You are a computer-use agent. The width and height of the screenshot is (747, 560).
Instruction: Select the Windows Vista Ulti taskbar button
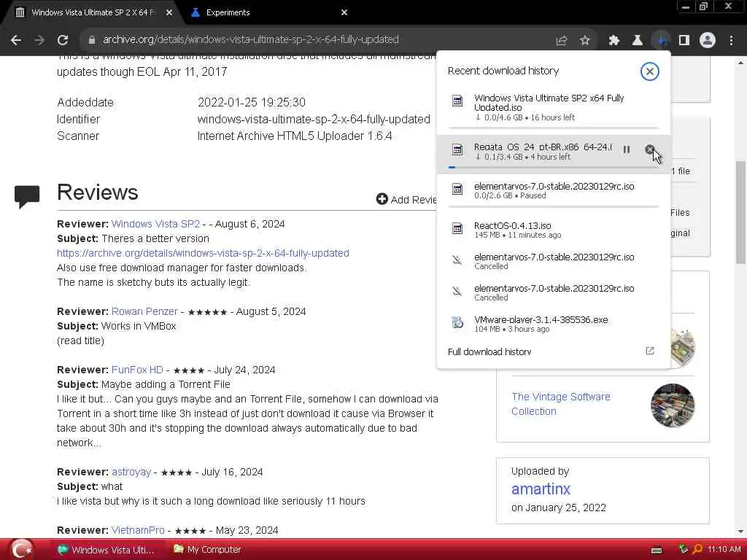tap(106, 550)
